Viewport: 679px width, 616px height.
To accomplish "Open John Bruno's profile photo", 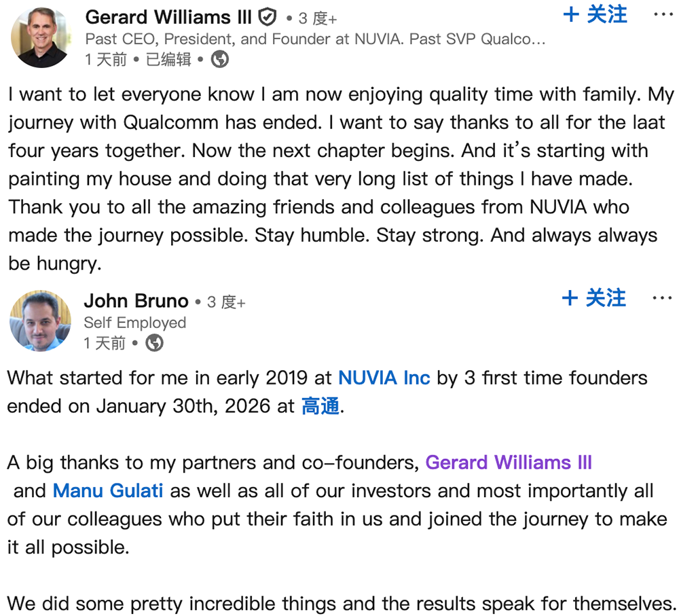I will (41, 321).
